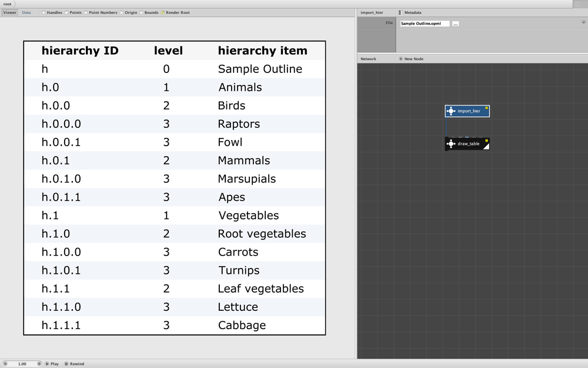Click the 'Mammals' row item
Screen dimensions: 588x368
pos(244,161)
